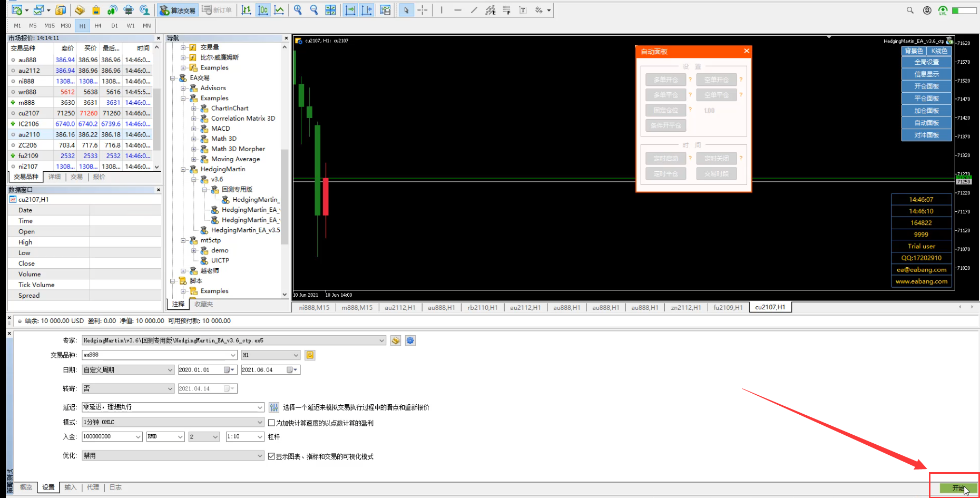Zoom in on the chart
980x498 pixels.
click(298, 10)
